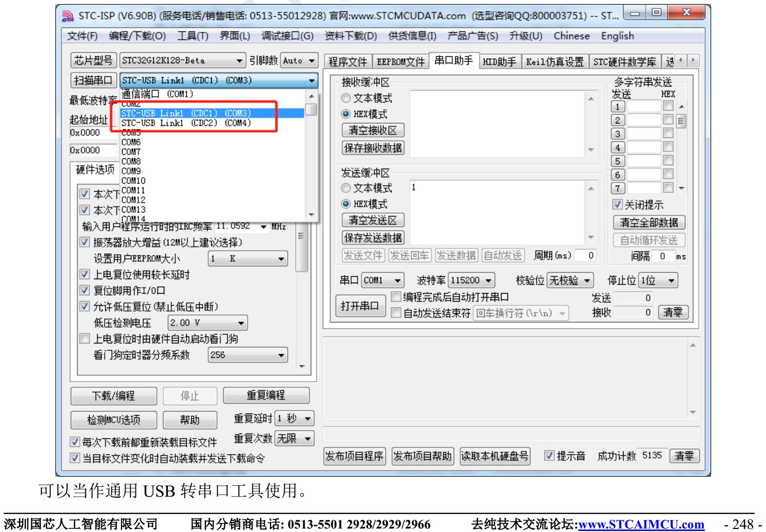Image resolution: width=766 pixels, height=532 pixels.
Task: Open the 工具(T) menu
Action: [x=193, y=36]
